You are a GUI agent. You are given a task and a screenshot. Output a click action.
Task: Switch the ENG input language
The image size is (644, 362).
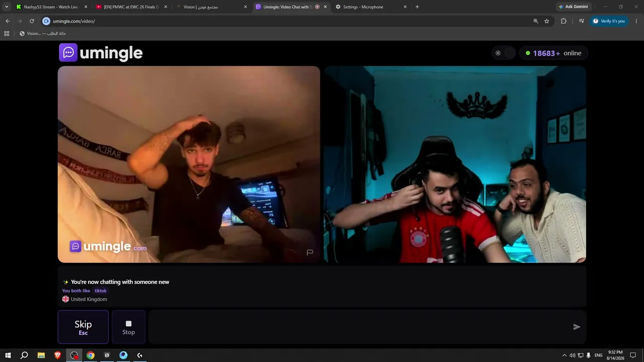click(x=598, y=355)
